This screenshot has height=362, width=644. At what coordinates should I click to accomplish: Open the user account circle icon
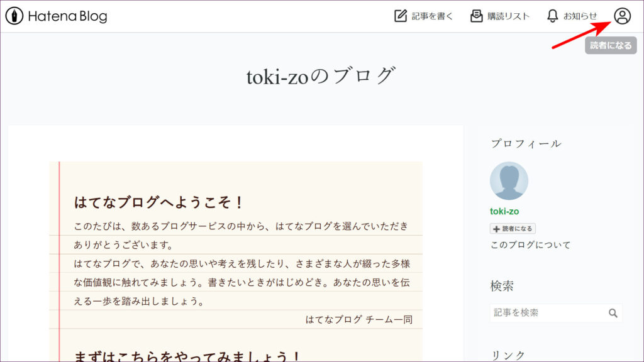pos(622,16)
